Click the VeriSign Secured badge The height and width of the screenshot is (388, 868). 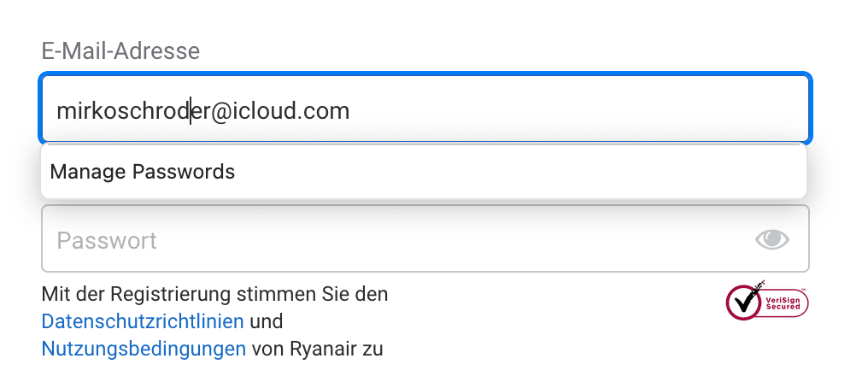[766, 300]
